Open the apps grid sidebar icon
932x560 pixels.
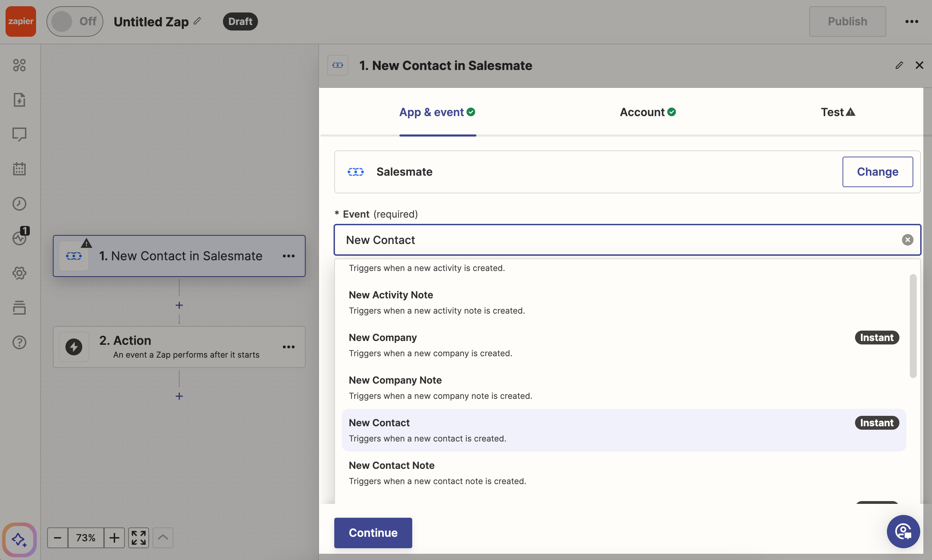click(x=19, y=65)
